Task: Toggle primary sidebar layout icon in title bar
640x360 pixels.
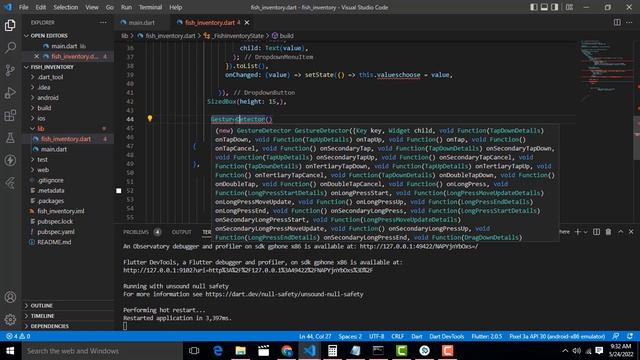Action: click(x=534, y=7)
